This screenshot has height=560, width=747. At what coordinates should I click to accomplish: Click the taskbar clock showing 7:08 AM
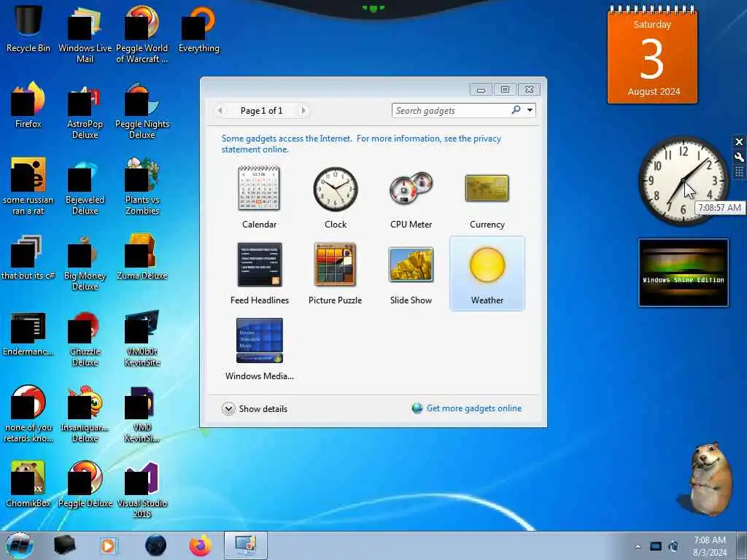tap(710, 546)
